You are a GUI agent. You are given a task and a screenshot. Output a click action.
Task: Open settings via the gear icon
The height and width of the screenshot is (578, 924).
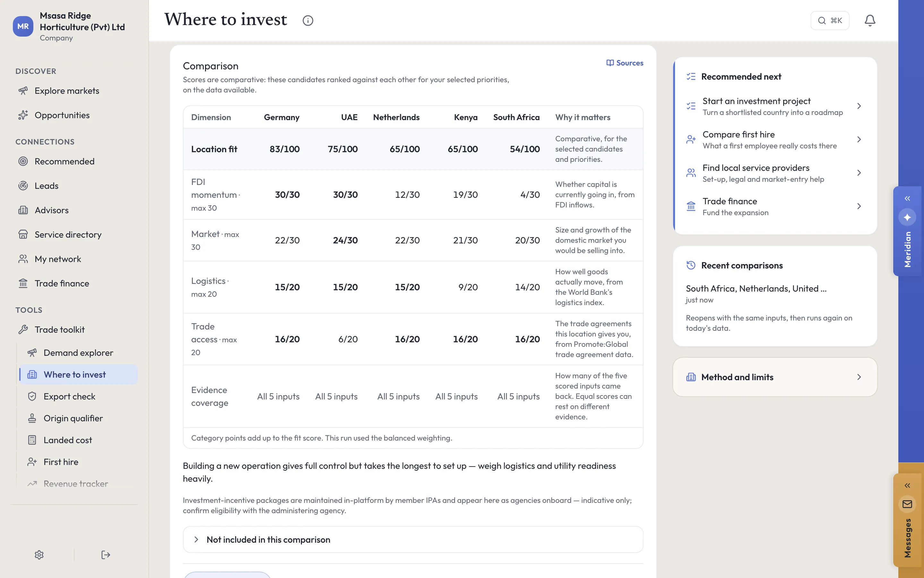[39, 555]
